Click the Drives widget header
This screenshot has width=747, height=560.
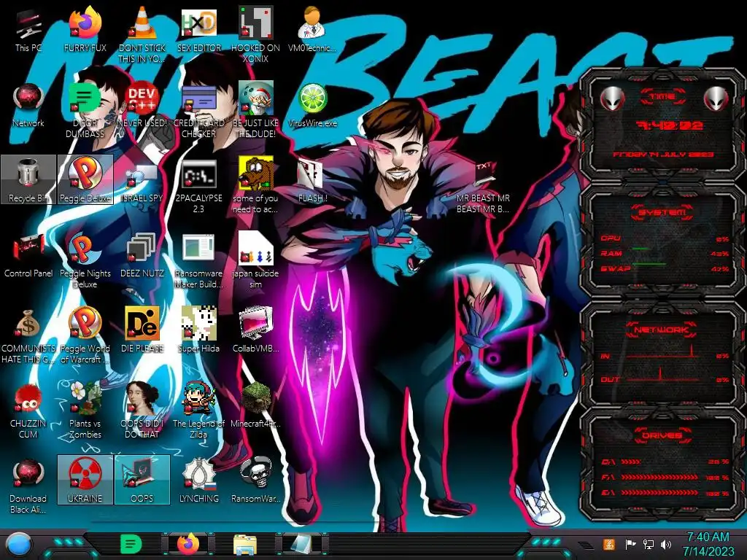(x=662, y=435)
